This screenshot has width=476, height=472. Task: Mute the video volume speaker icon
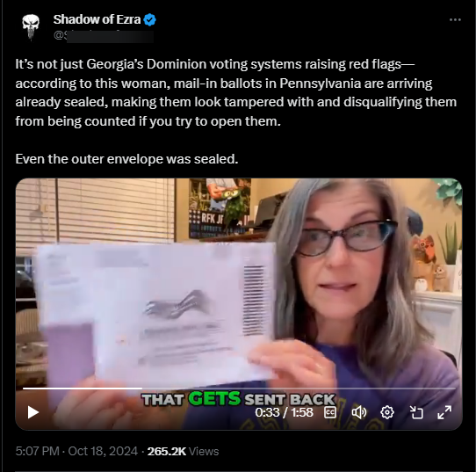coord(359,412)
